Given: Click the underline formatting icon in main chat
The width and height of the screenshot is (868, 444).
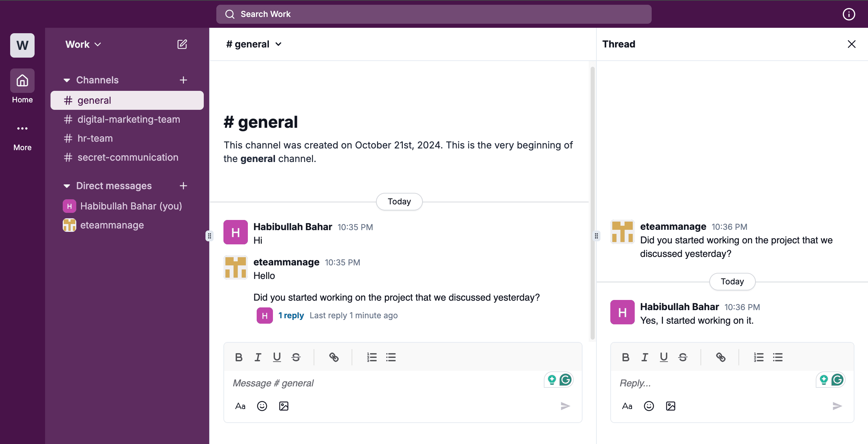Looking at the screenshot, I should (277, 357).
